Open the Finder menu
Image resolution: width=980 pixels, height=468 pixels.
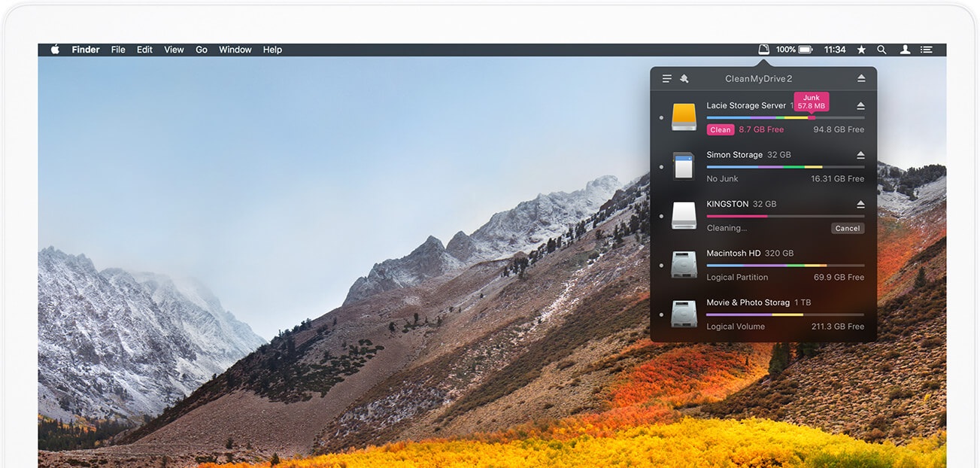(x=86, y=50)
